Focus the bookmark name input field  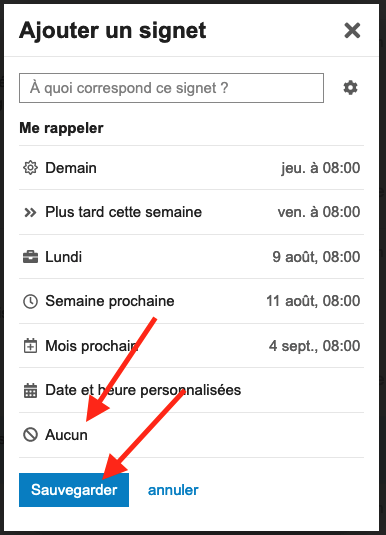pos(171,88)
